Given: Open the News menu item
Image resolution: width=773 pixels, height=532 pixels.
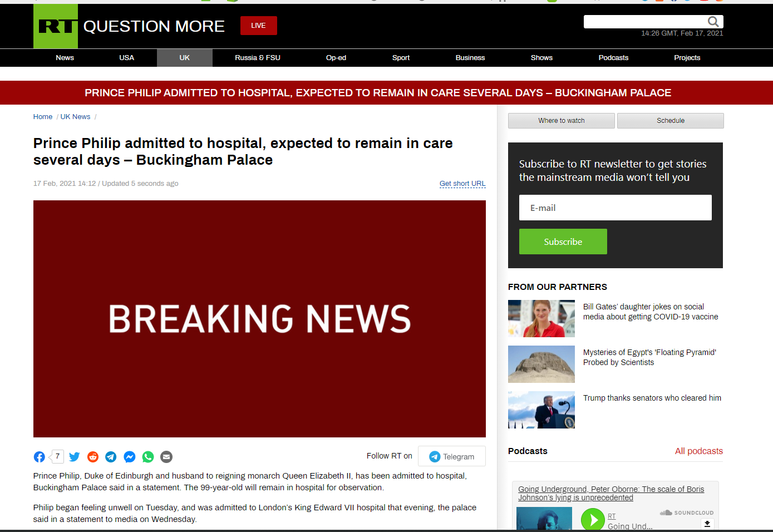Looking at the screenshot, I should 65,58.
